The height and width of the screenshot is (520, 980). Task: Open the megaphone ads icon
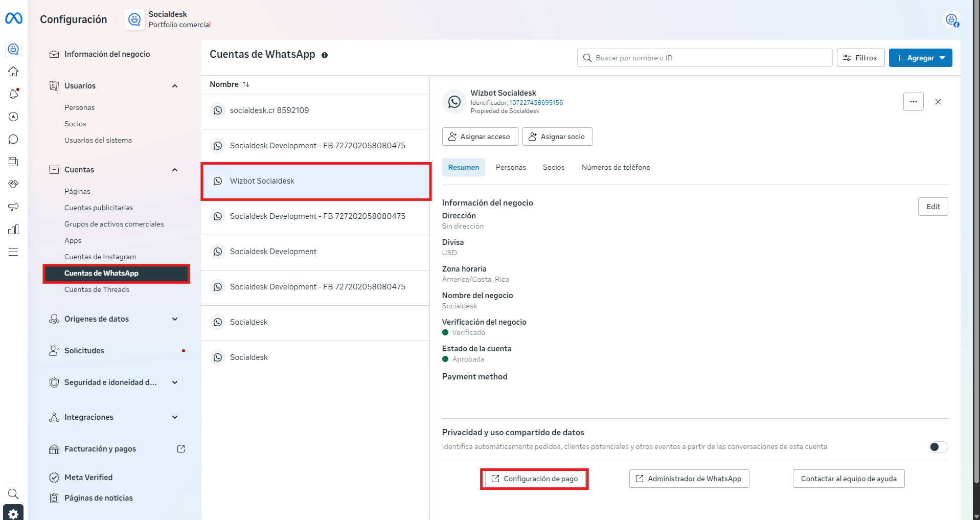coord(14,207)
